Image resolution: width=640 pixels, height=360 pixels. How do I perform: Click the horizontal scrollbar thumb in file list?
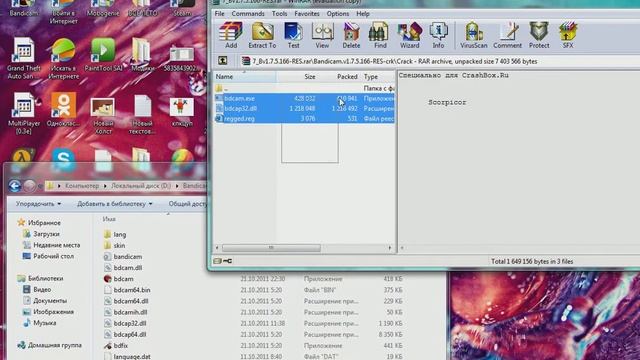click(271, 248)
